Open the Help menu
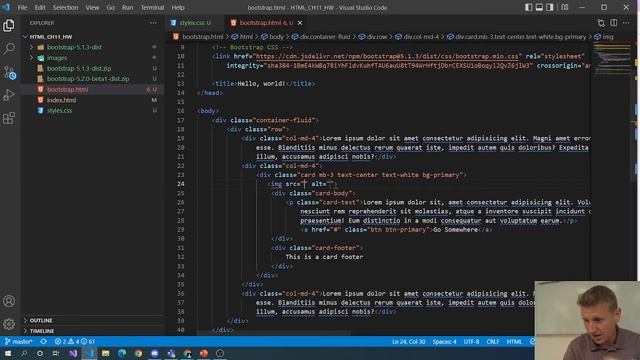The image size is (640, 360). [x=178, y=7]
